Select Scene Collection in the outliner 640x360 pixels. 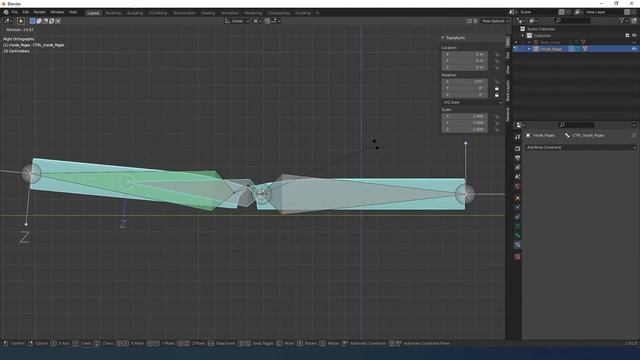(x=541, y=29)
